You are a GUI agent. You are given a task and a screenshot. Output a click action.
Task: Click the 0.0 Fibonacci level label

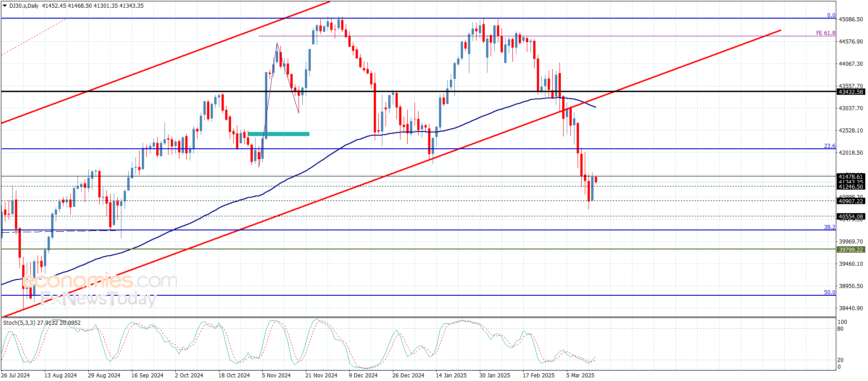(831, 15)
